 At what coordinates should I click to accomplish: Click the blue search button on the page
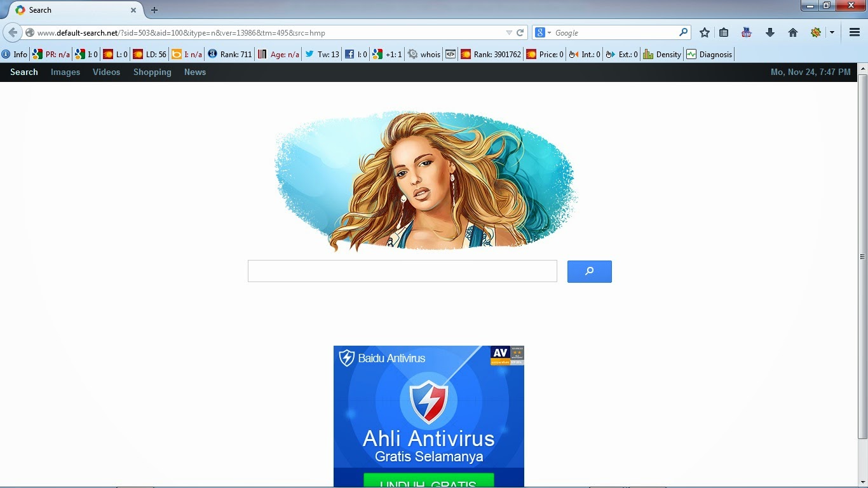(590, 271)
